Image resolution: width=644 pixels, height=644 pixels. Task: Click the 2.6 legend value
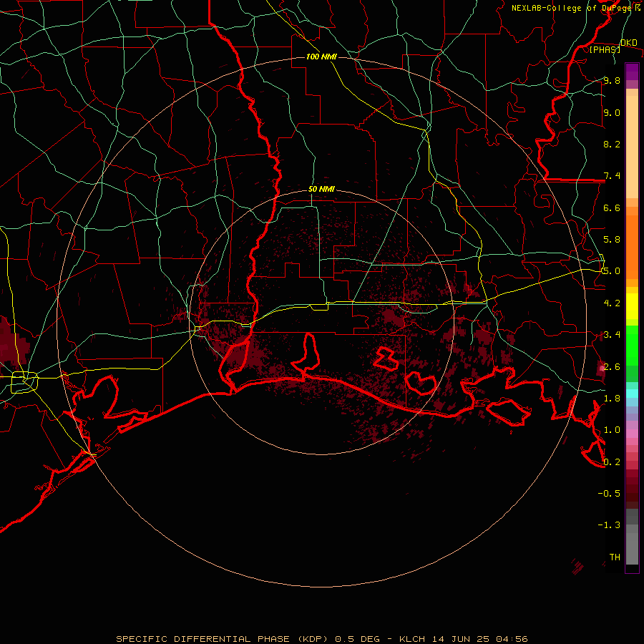(x=612, y=366)
